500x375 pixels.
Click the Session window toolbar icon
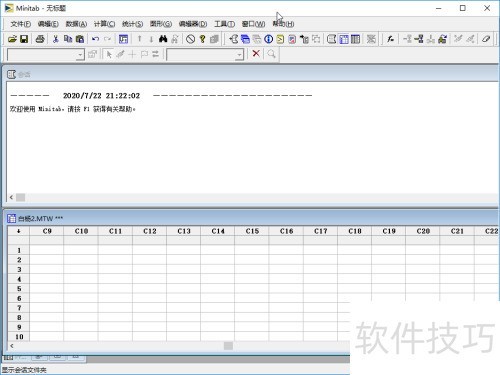pyautogui.click(x=331, y=39)
